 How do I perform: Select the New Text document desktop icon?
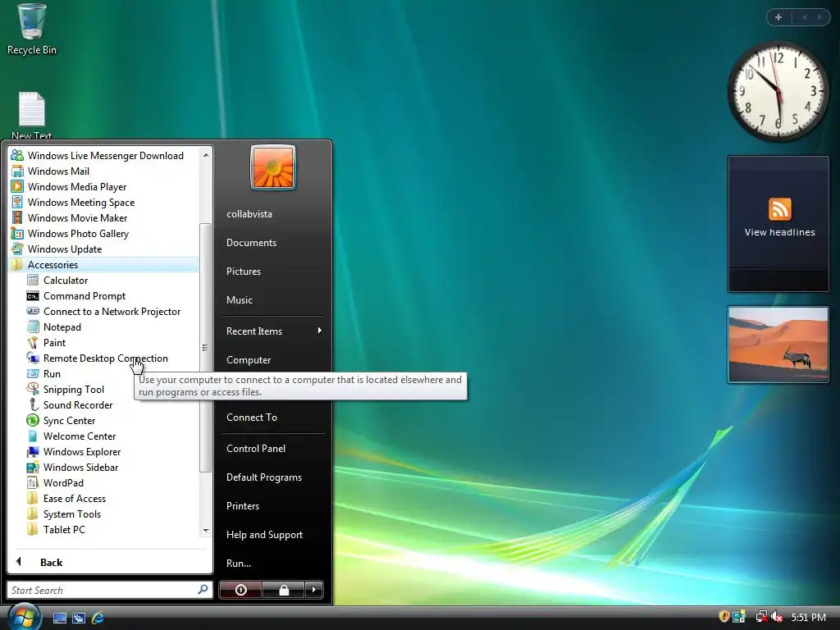32,115
